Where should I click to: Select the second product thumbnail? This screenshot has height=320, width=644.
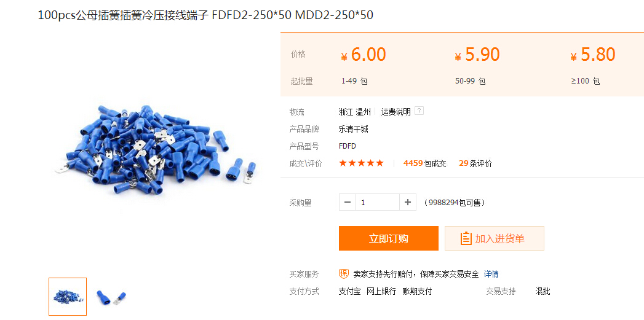[111, 297]
